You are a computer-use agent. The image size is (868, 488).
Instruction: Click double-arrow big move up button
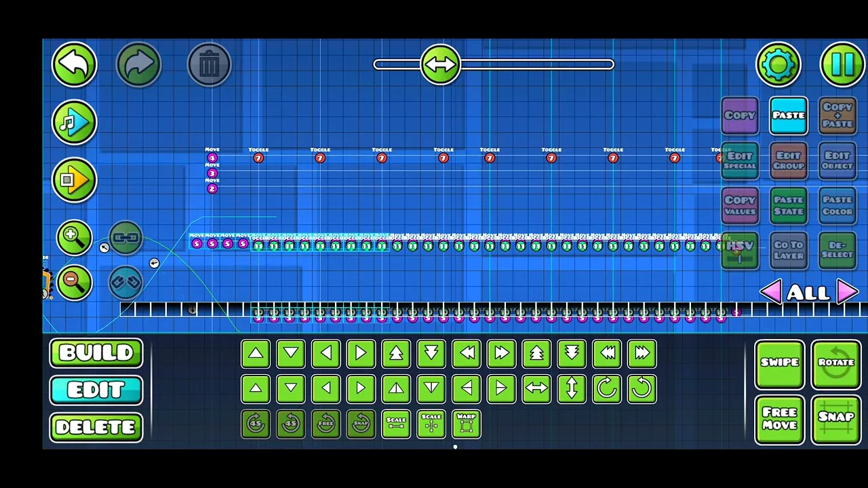pyautogui.click(x=396, y=353)
